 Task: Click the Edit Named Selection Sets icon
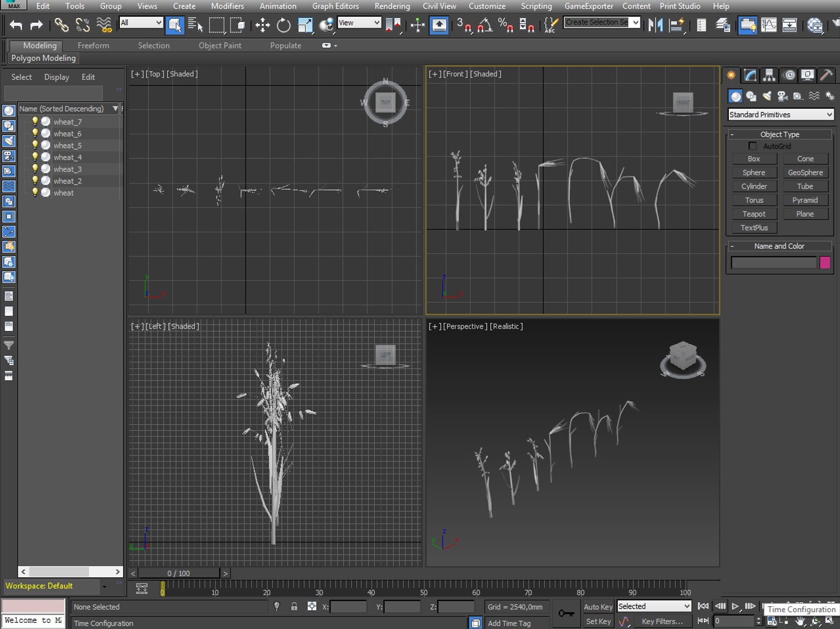(550, 25)
